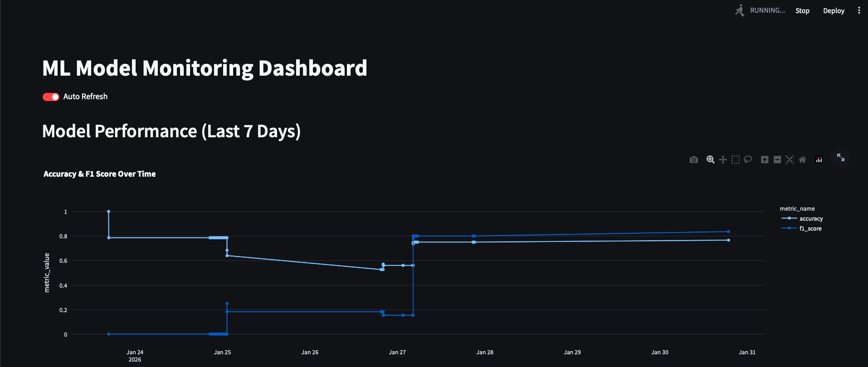Turn off the Auto Refresh toggle
The image size is (868, 367).
[x=51, y=97]
